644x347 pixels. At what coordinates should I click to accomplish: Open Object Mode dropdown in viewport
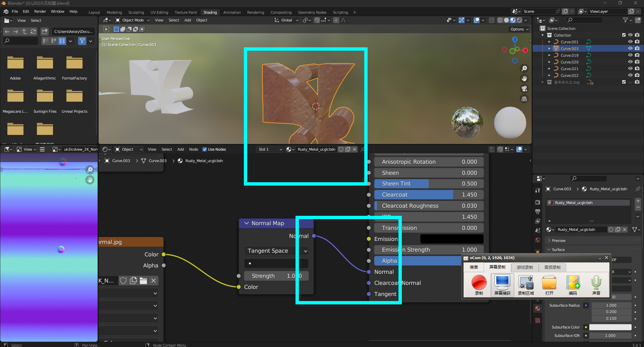pyautogui.click(x=132, y=20)
